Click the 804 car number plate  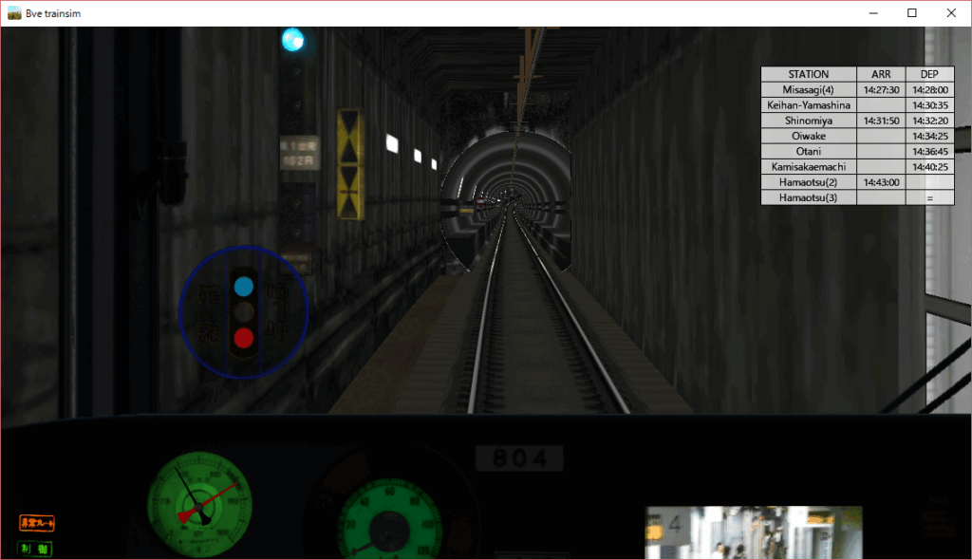point(519,458)
